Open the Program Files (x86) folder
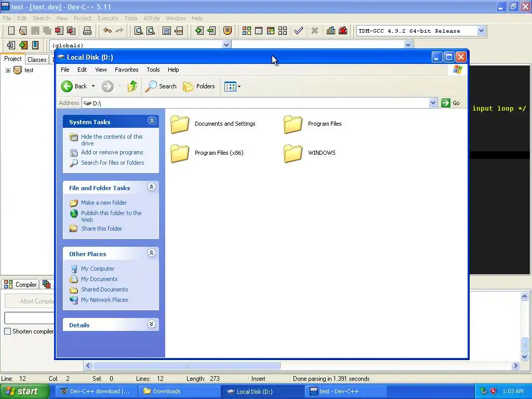 pyautogui.click(x=207, y=153)
